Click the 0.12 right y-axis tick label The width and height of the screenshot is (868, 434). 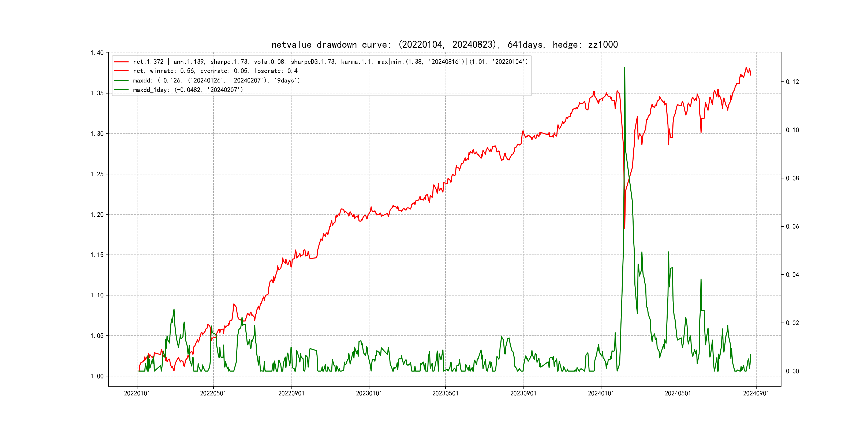click(792, 82)
